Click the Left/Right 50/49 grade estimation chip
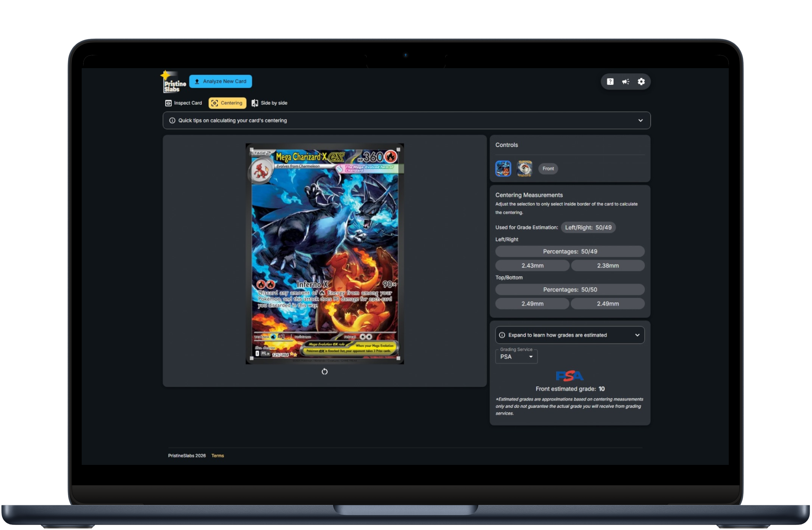This screenshot has width=812, height=530. point(588,227)
